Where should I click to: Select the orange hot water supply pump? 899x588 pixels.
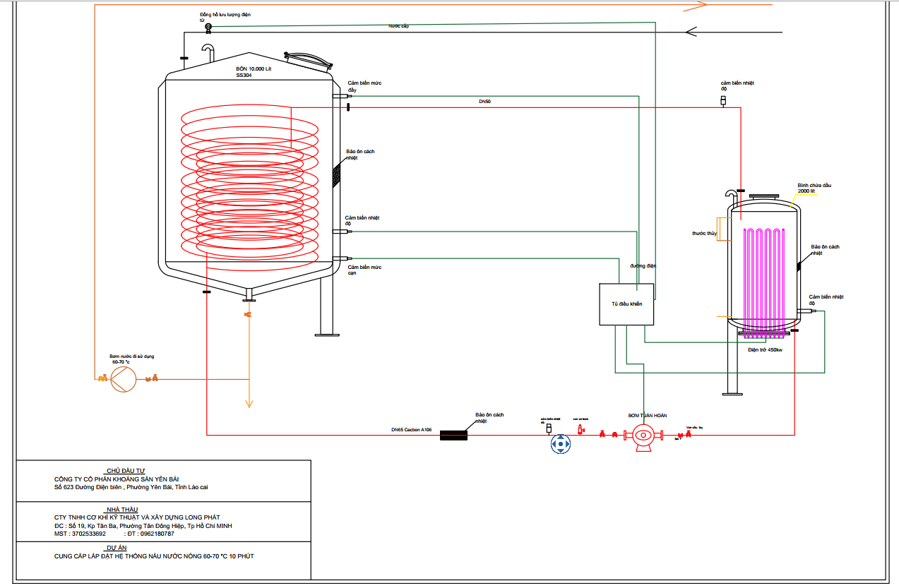pos(124,380)
